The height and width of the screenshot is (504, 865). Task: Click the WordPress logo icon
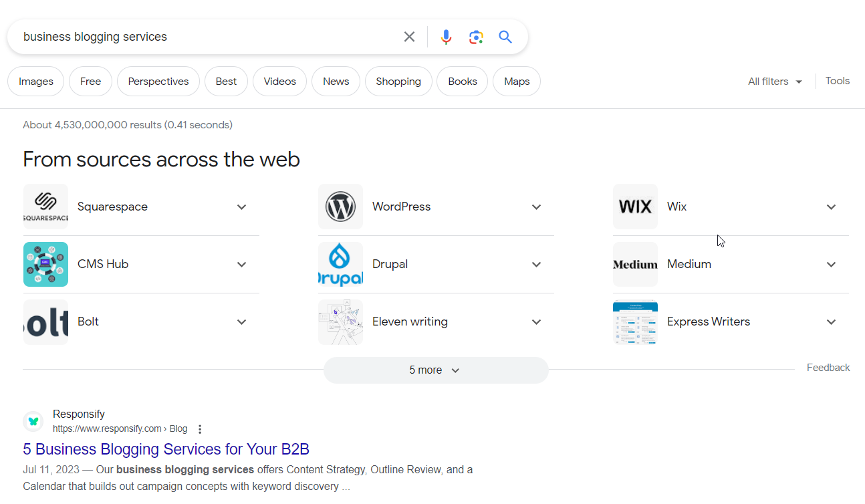[340, 207]
